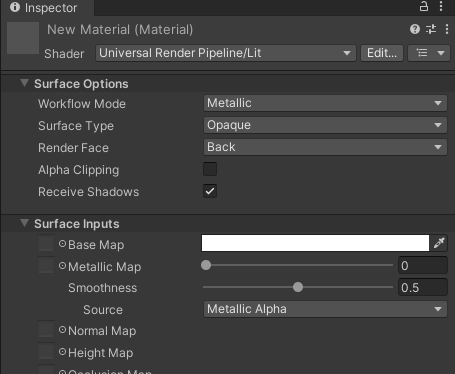
Task: Click the Smoothness label
Action: (102, 288)
